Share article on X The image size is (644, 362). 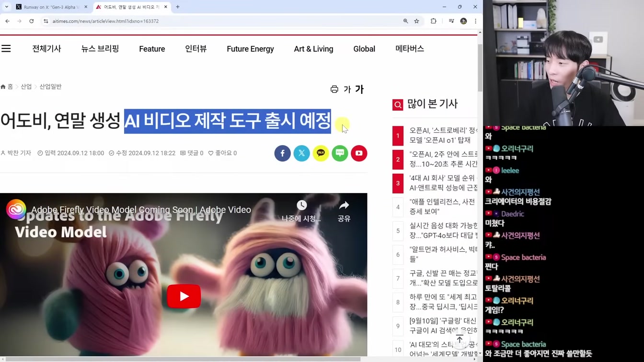(x=302, y=153)
